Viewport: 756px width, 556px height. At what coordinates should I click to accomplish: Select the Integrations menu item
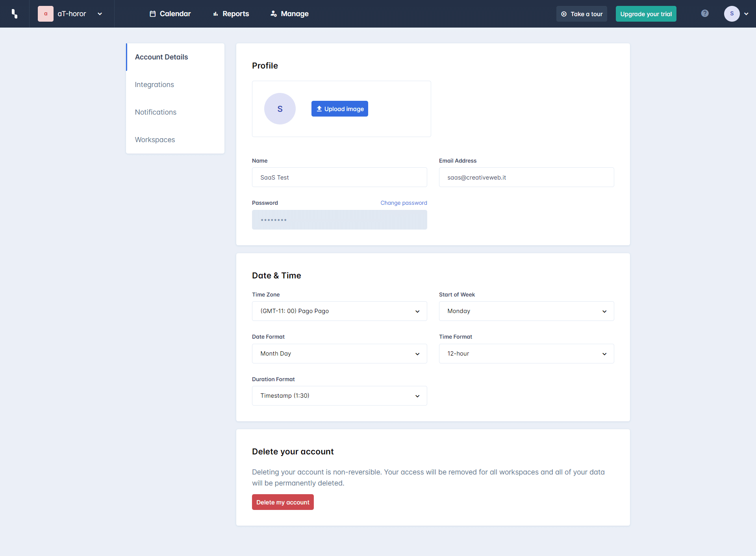click(x=155, y=85)
